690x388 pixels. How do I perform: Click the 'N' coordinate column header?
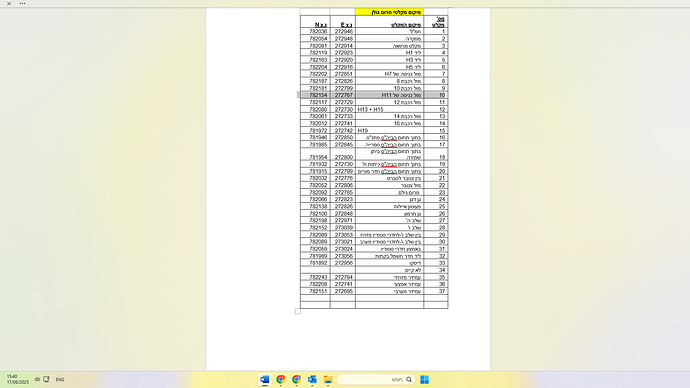pyautogui.click(x=315, y=22)
